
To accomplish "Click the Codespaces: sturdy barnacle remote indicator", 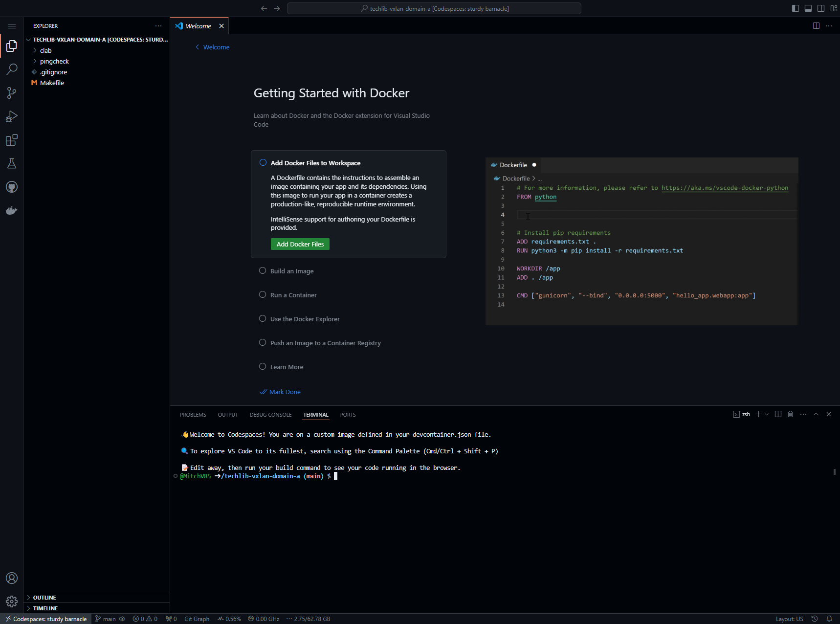I will 46,619.
